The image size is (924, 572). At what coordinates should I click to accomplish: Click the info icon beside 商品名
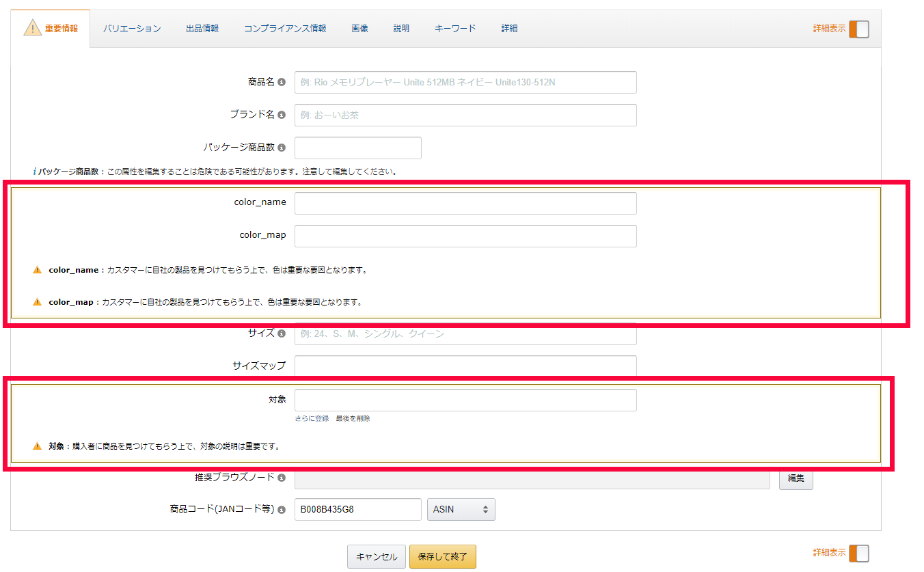[282, 82]
